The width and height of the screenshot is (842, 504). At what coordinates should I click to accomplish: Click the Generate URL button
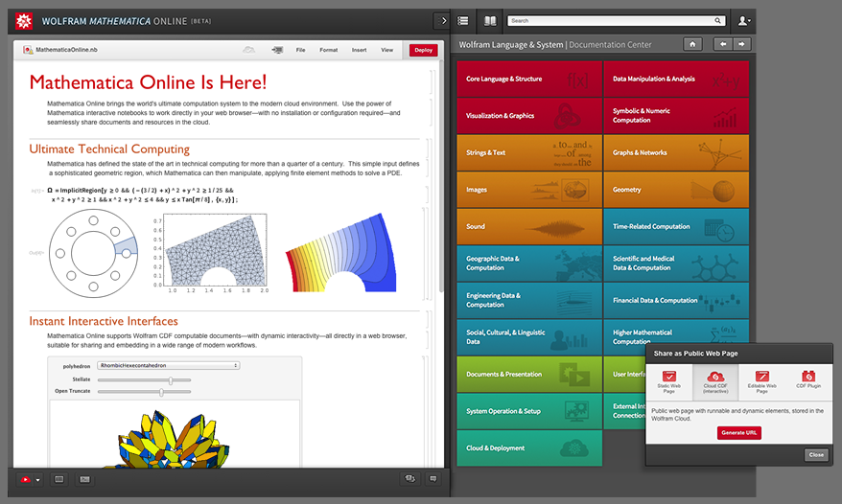738,432
